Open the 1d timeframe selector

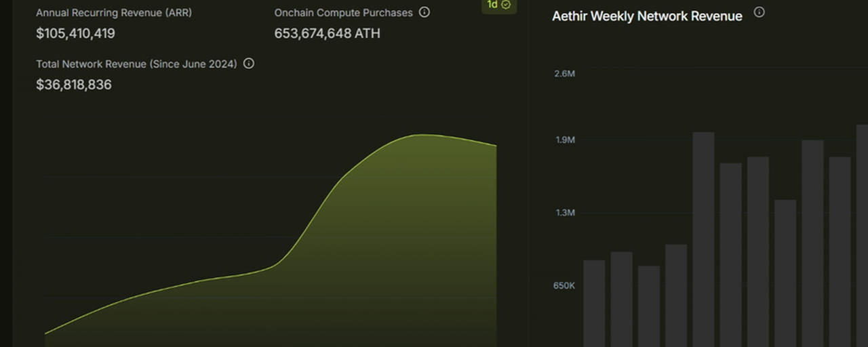(499, 5)
